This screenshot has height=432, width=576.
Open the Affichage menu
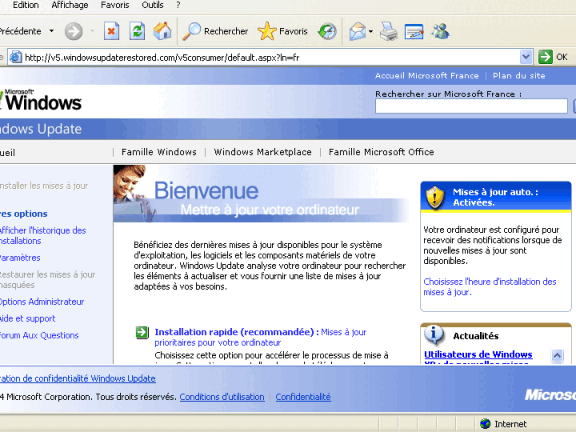tap(69, 5)
